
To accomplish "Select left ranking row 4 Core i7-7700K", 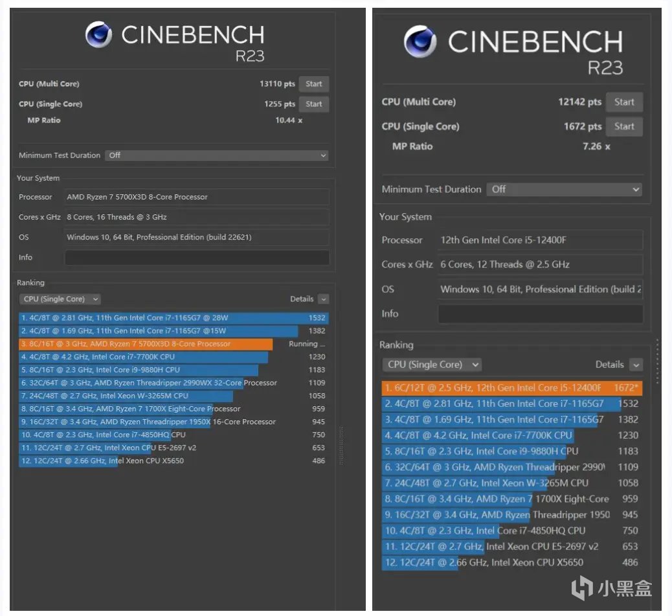I will (x=174, y=357).
